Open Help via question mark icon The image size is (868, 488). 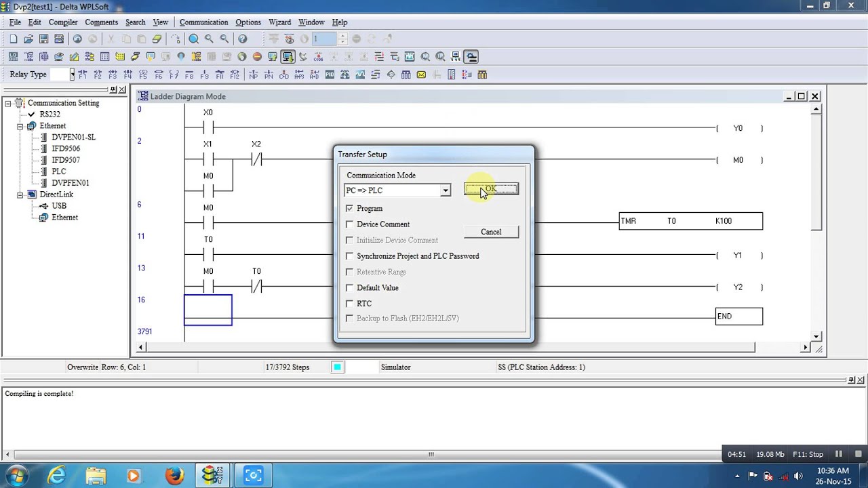242,39
